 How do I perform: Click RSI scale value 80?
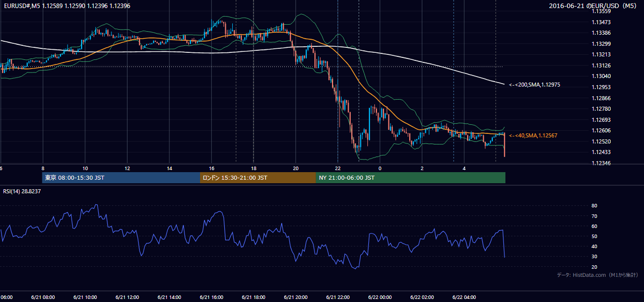pos(595,206)
